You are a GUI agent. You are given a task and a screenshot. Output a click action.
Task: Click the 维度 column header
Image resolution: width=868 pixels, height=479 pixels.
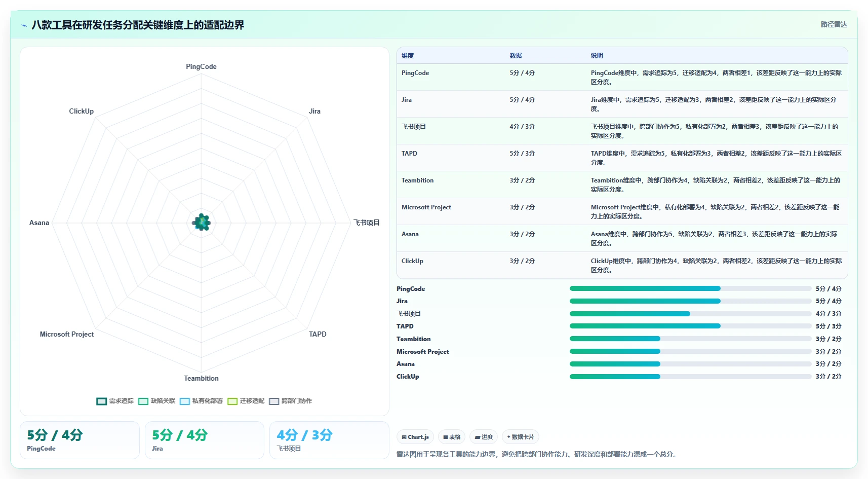point(408,56)
